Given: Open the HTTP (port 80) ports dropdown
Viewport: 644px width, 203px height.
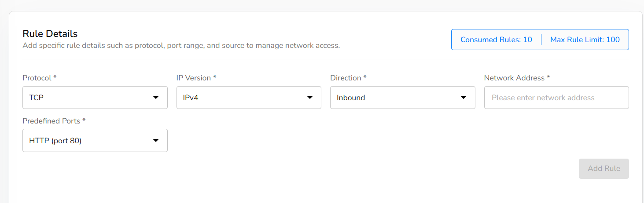Looking at the screenshot, I should [88, 141].
